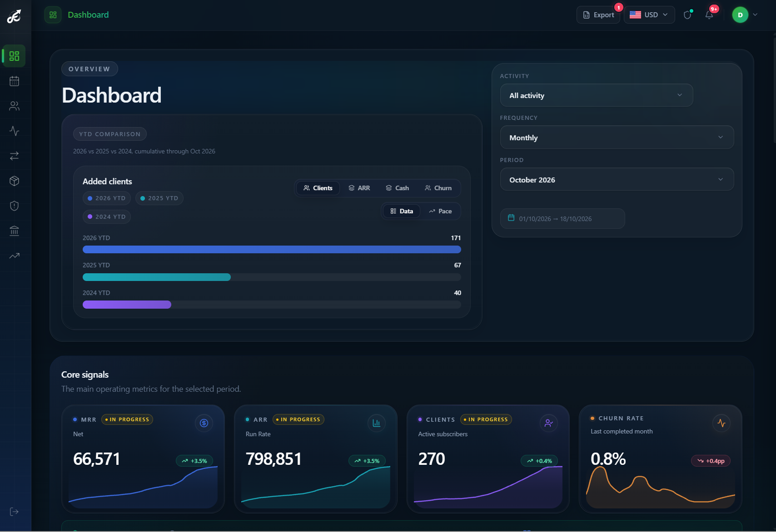Open the package box icon in sidebar
The height and width of the screenshot is (532, 776).
point(14,181)
